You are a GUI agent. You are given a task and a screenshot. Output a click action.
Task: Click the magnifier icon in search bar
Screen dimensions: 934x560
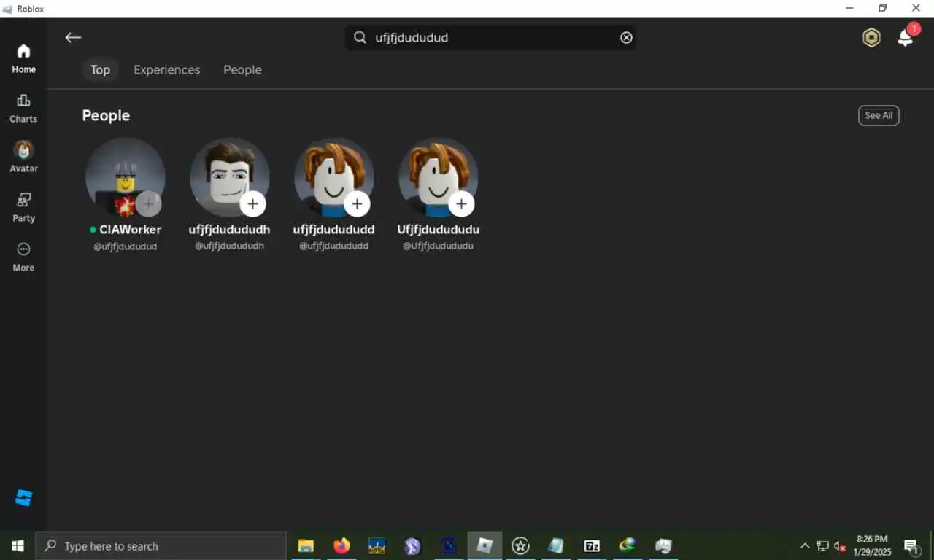pyautogui.click(x=360, y=38)
